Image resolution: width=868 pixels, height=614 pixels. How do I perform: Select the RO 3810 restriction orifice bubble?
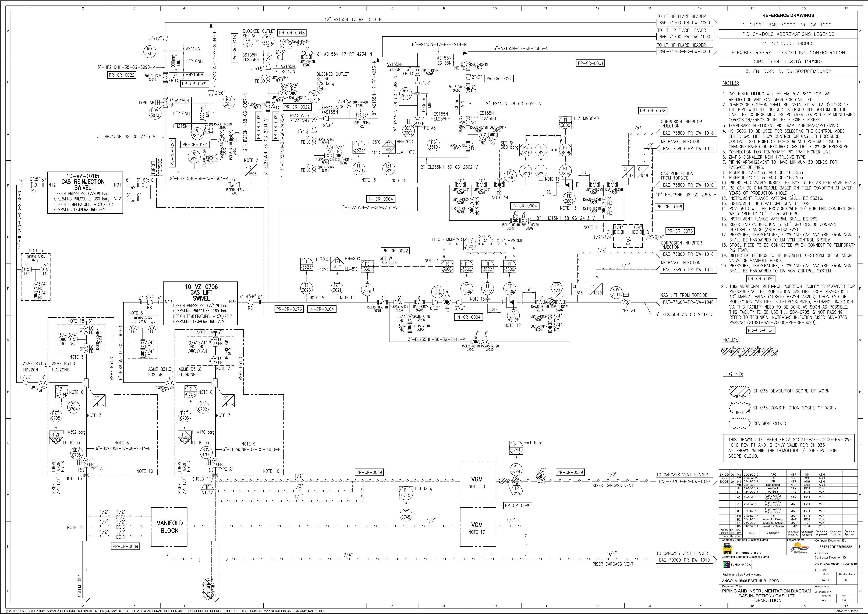tap(150, 51)
